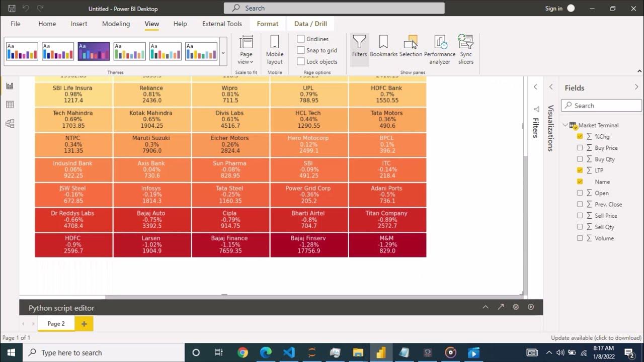The height and width of the screenshot is (362, 644).
Task: Open Task View on taskbar
Action: [x=218, y=352]
